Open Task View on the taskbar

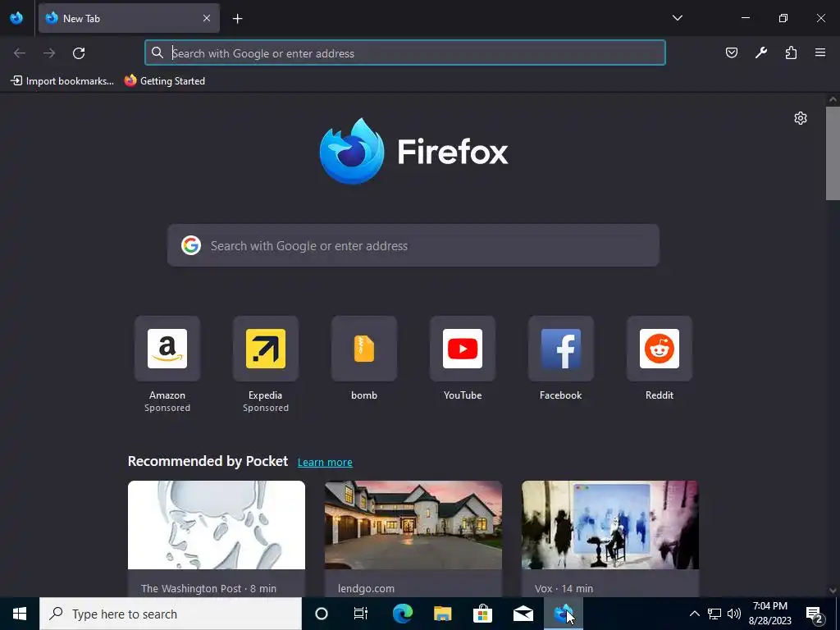361,614
